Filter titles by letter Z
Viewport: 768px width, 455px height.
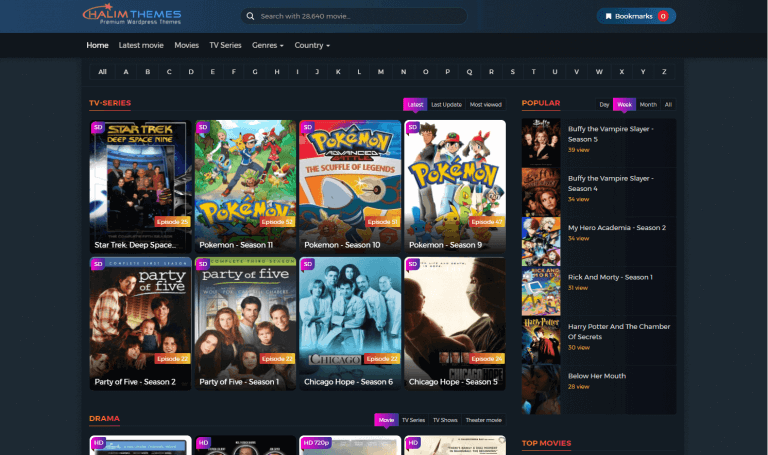click(664, 72)
